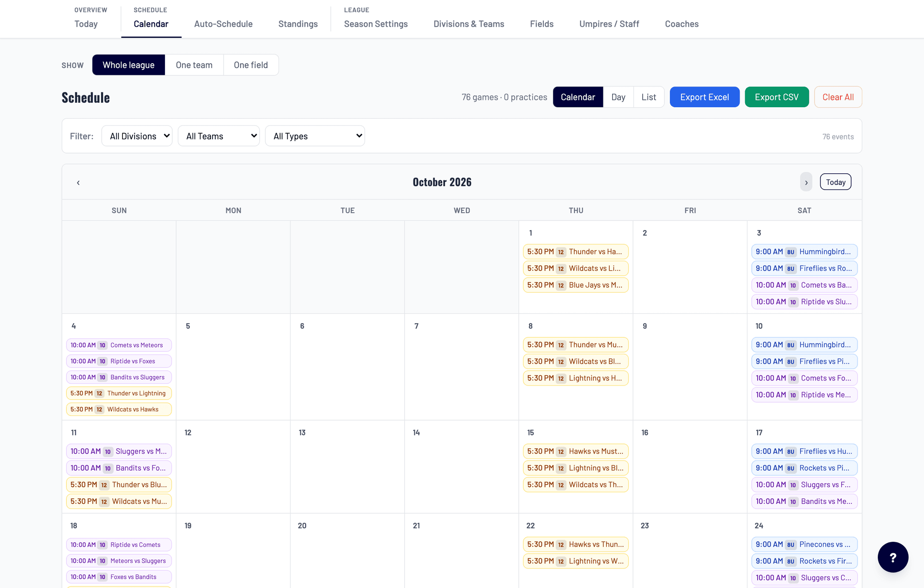Open Oct 4 Bandits vs Sluggers game

click(119, 377)
